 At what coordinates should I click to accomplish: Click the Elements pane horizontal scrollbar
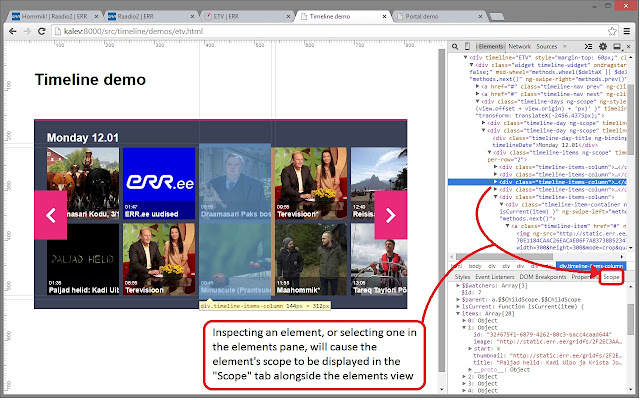tap(504, 257)
